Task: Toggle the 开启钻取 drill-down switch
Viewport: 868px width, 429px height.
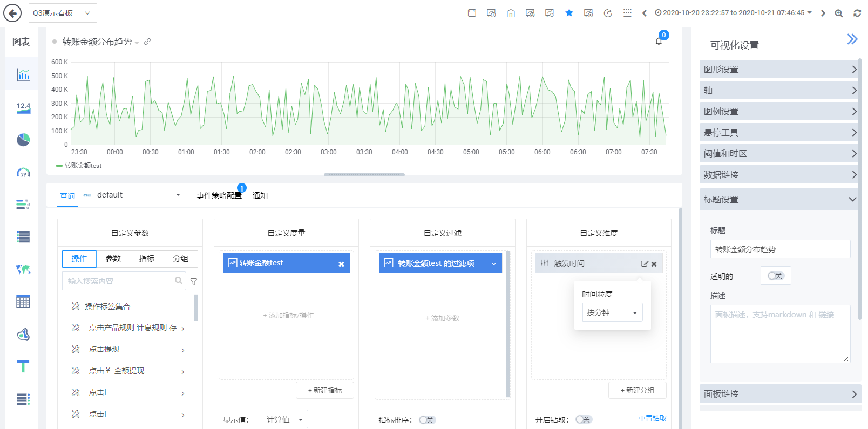Action: [x=584, y=419]
